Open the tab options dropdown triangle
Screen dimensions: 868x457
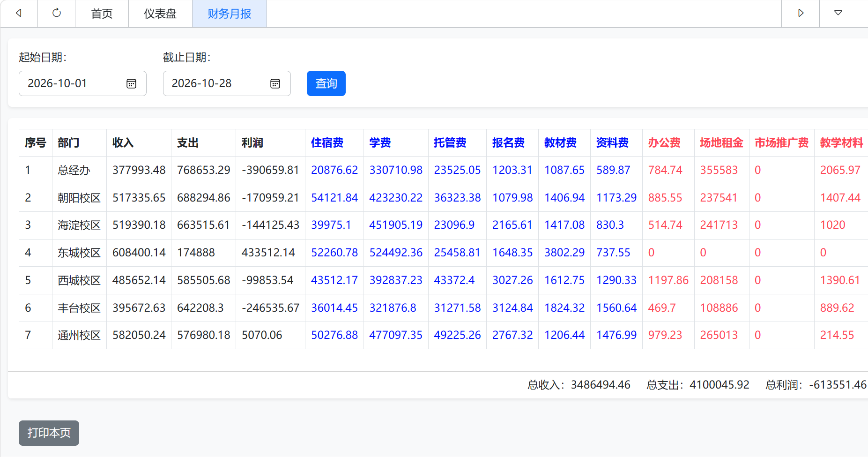click(838, 13)
